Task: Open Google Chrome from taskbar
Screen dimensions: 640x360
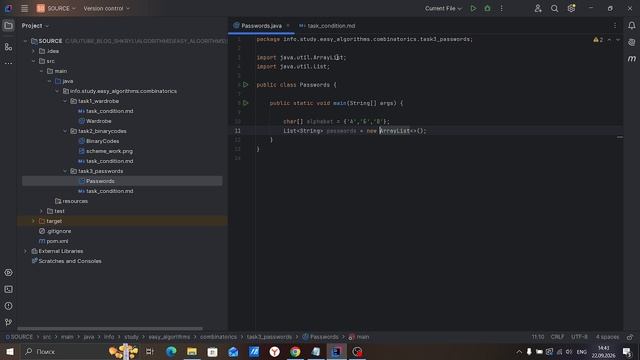Action: [295, 351]
